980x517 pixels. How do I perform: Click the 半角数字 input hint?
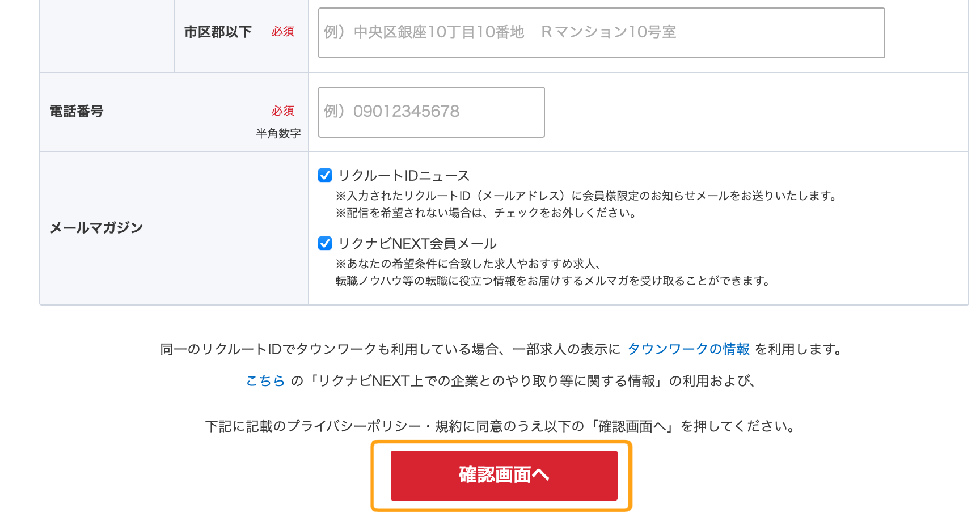tap(278, 134)
